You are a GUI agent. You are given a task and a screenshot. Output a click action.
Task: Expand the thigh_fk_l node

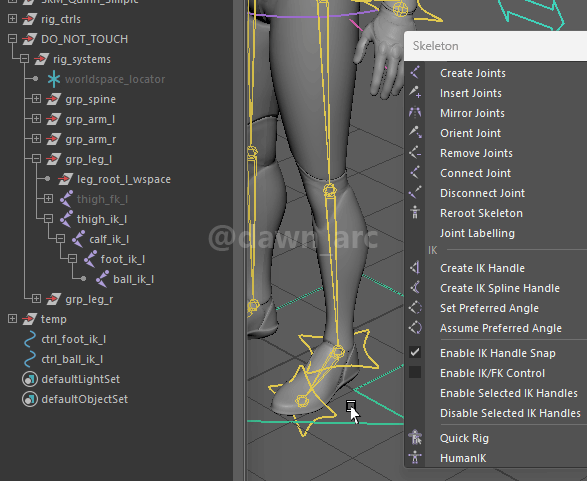point(48,198)
